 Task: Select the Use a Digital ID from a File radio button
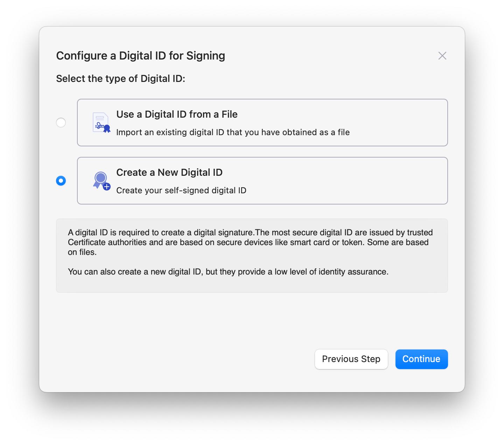coord(61,123)
